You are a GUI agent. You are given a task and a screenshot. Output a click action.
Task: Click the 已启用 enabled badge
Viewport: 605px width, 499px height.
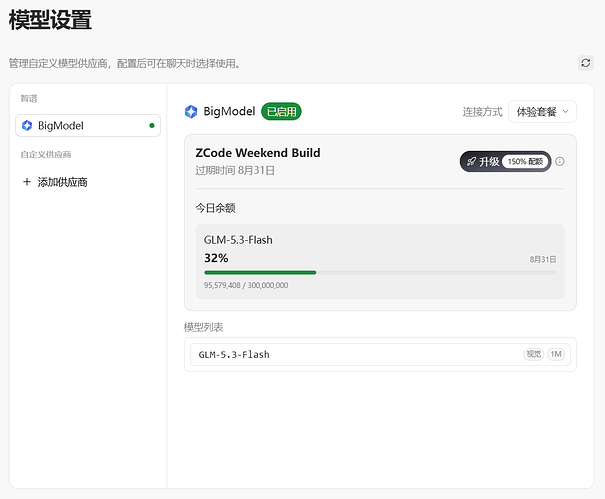click(x=281, y=112)
